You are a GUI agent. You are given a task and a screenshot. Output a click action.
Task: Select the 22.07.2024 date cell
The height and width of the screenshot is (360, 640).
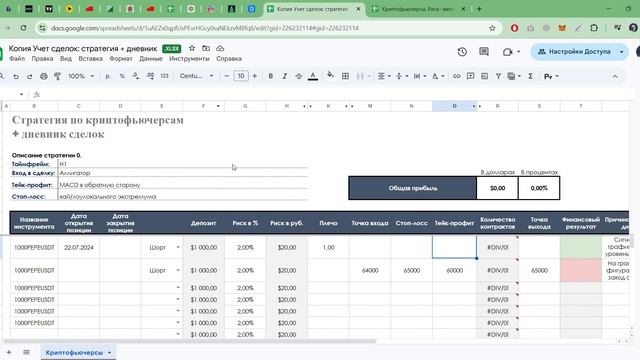79,247
